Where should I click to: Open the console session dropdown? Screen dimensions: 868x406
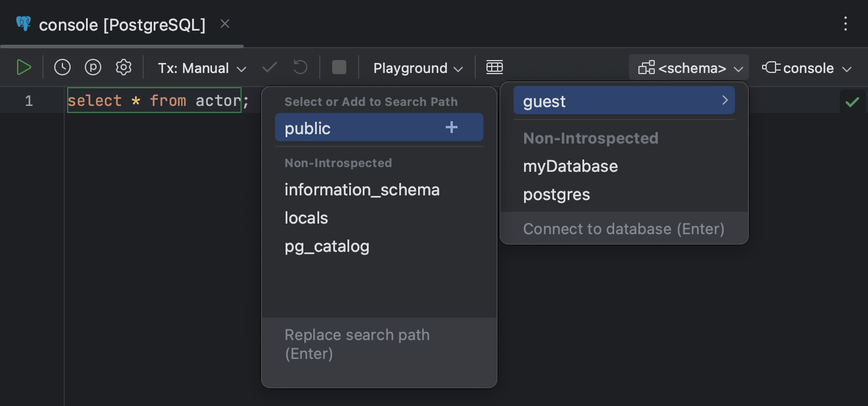pyautogui.click(x=806, y=67)
